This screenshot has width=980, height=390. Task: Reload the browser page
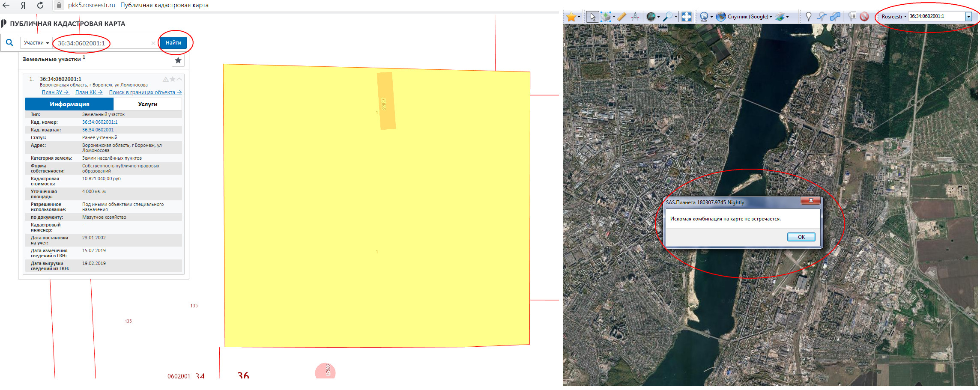[x=40, y=5]
